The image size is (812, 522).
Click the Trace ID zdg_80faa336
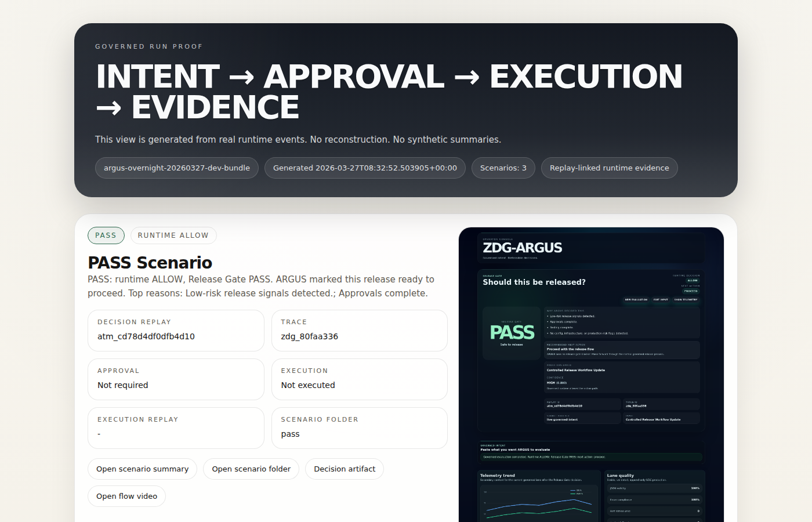309,336
